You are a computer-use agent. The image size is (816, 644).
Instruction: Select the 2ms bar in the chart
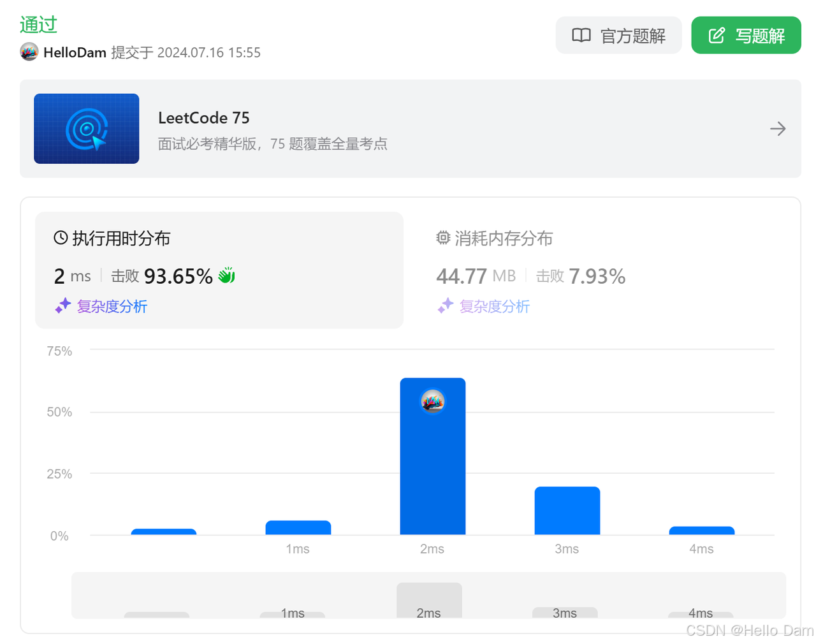pyautogui.click(x=433, y=457)
